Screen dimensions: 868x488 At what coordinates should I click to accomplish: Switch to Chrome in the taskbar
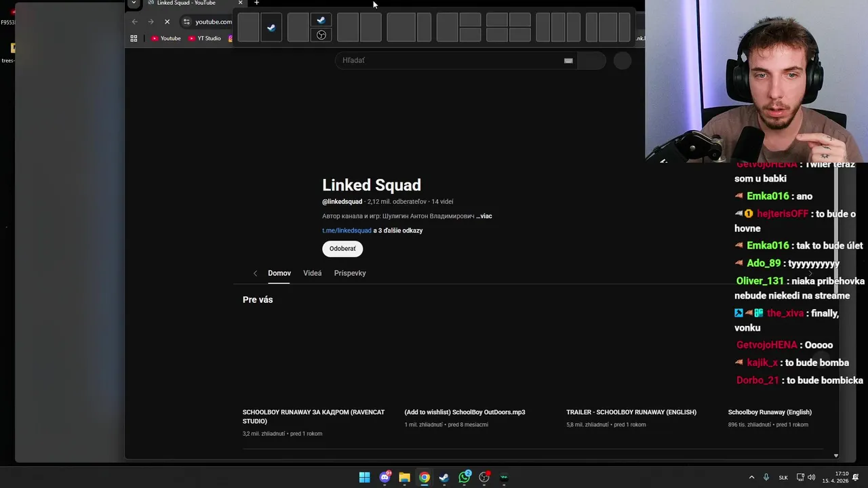coord(425,477)
